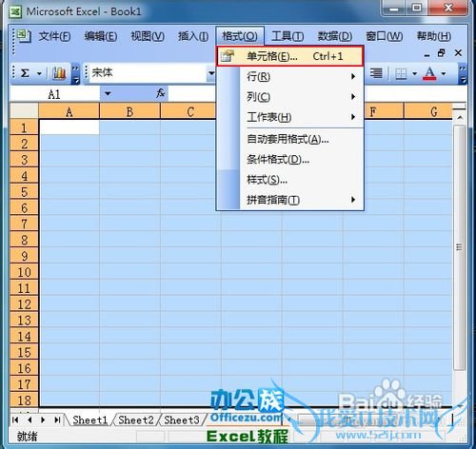
Task: Choose 样式(S)... menu item
Action: coord(289,180)
